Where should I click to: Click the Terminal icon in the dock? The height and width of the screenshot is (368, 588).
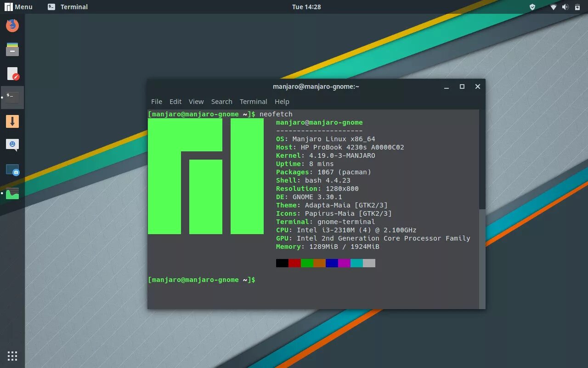pyautogui.click(x=12, y=97)
